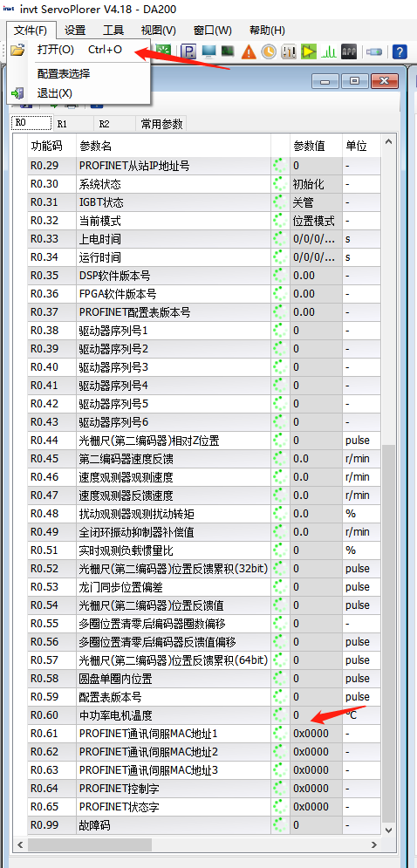Screen dimensions: 417x868
Task: Select the FPGA软件版本号 parameter
Action: click(118, 294)
